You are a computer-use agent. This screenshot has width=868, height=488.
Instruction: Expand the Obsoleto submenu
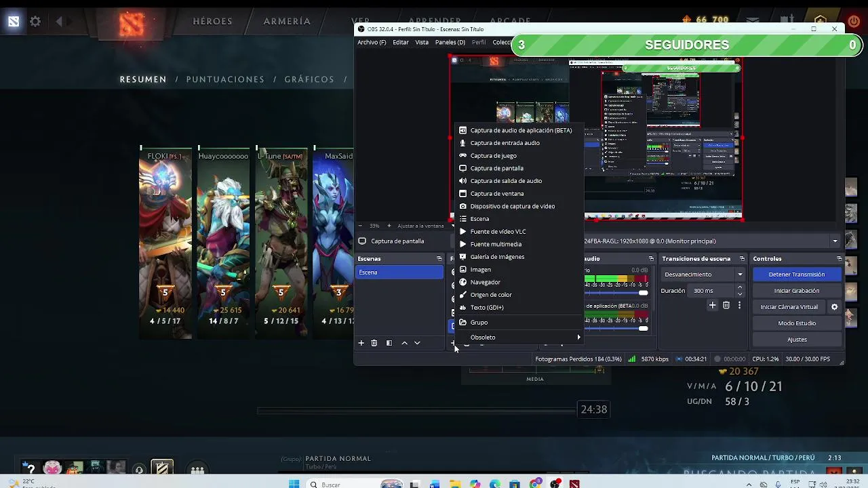click(x=519, y=338)
